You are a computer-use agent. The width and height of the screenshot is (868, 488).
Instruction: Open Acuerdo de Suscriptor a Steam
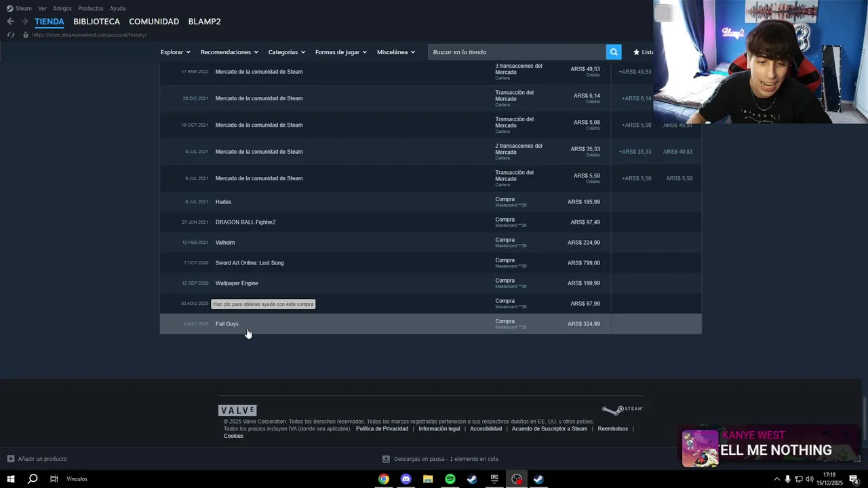pyautogui.click(x=549, y=429)
